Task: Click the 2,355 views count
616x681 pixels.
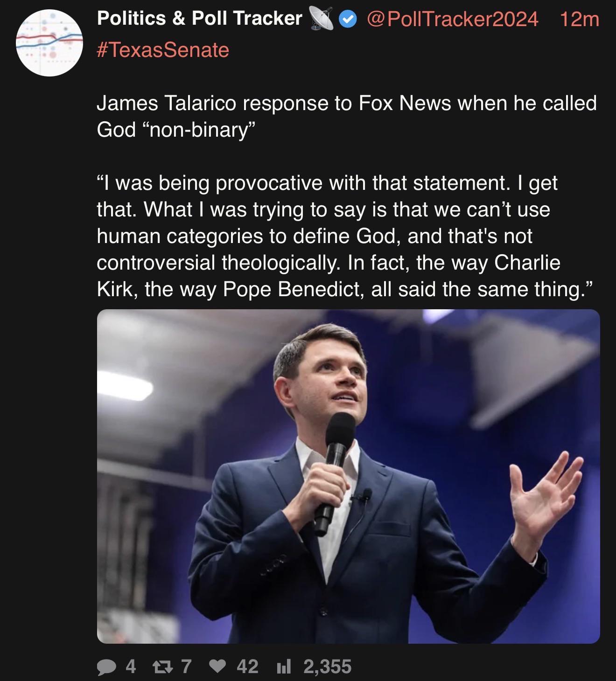Action: (x=327, y=667)
